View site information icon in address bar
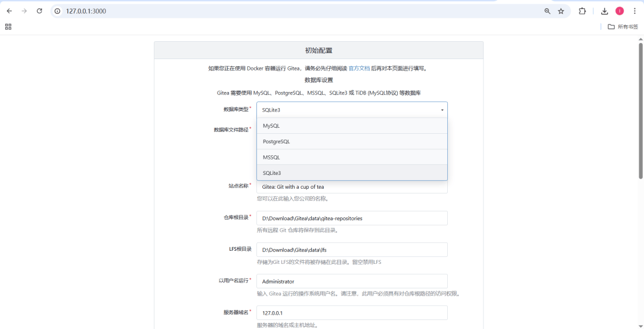644x329 pixels. [x=57, y=11]
